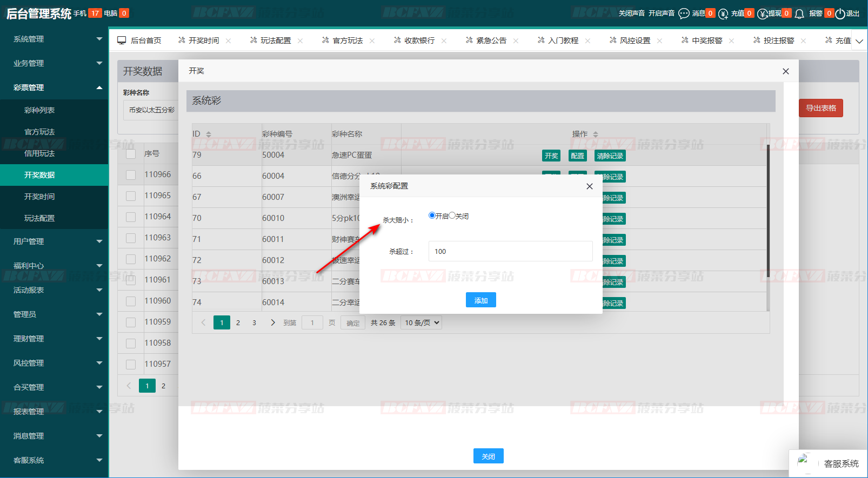Select the 关闭 radio option
Image resolution: width=868 pixels, height=478 pixels.
coord(452,216)
